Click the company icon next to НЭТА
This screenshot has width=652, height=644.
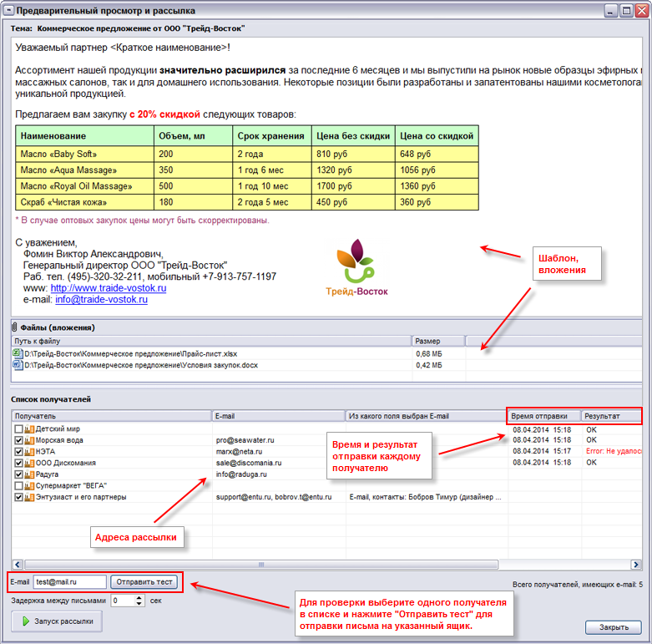click(x=29, y=451)
